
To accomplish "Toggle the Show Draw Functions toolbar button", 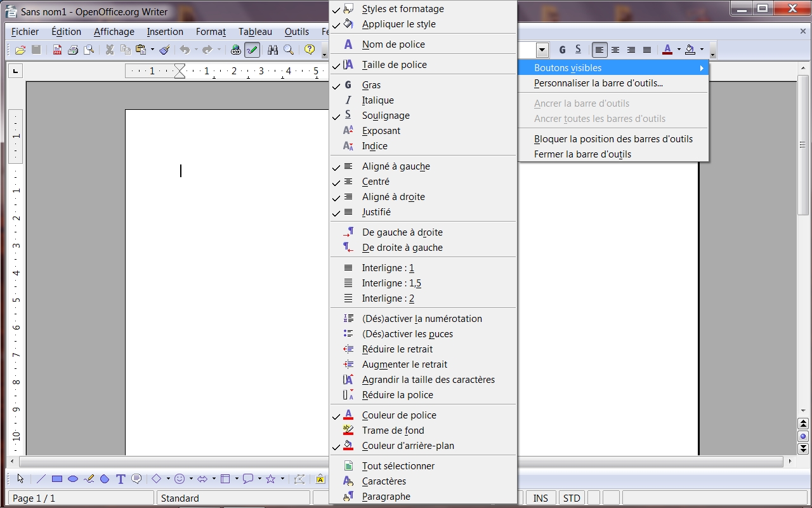I will click(x=252, y=50).
